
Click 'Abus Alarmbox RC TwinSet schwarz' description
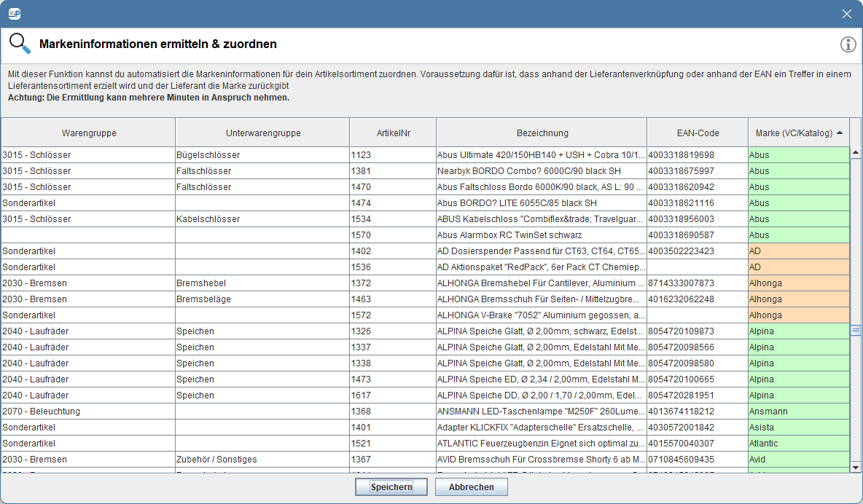(542, 235)
